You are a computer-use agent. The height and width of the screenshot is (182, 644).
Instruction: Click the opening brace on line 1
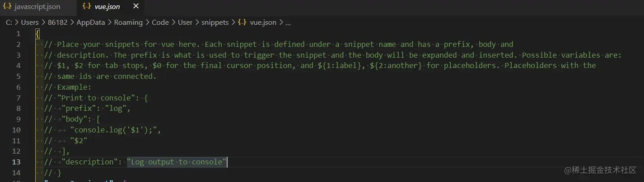click(37, 34)
